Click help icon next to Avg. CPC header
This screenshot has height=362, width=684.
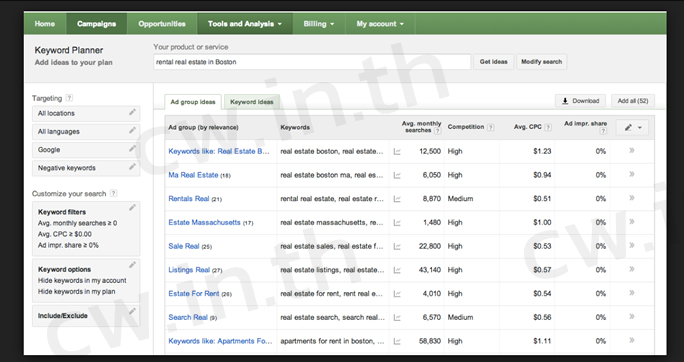tap(548, 127)
